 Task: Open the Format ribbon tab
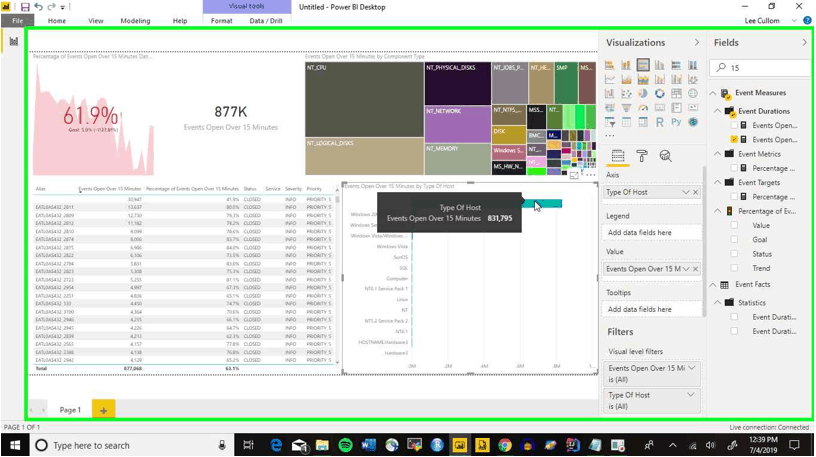222,21
